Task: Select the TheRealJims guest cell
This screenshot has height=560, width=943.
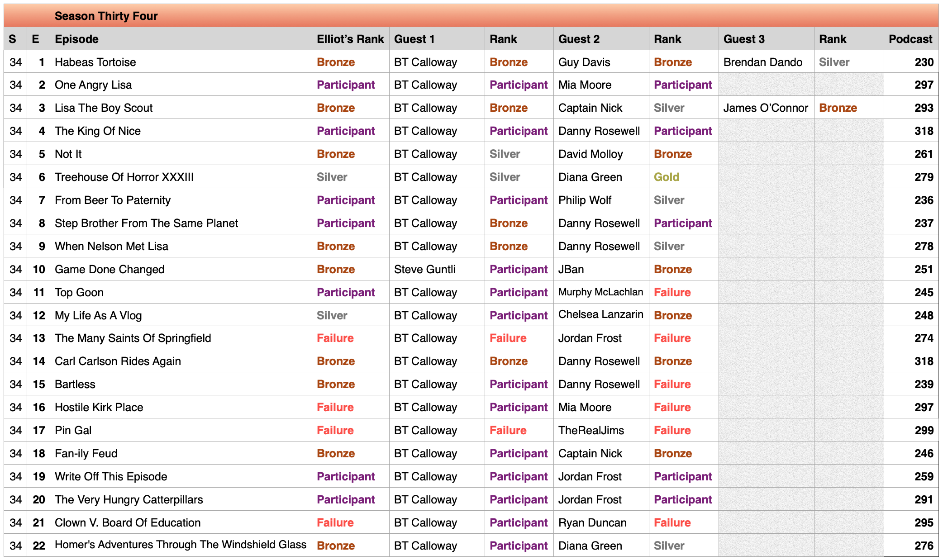Action: pos(591,430)
